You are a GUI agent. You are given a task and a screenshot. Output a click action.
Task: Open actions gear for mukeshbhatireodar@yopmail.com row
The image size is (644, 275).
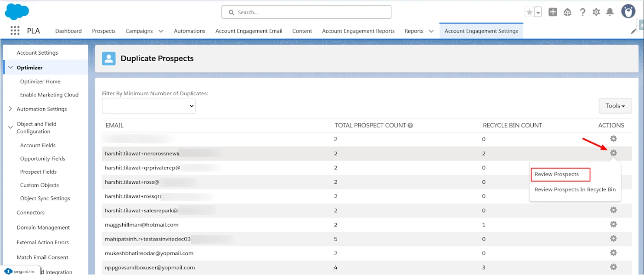[613, 253]
